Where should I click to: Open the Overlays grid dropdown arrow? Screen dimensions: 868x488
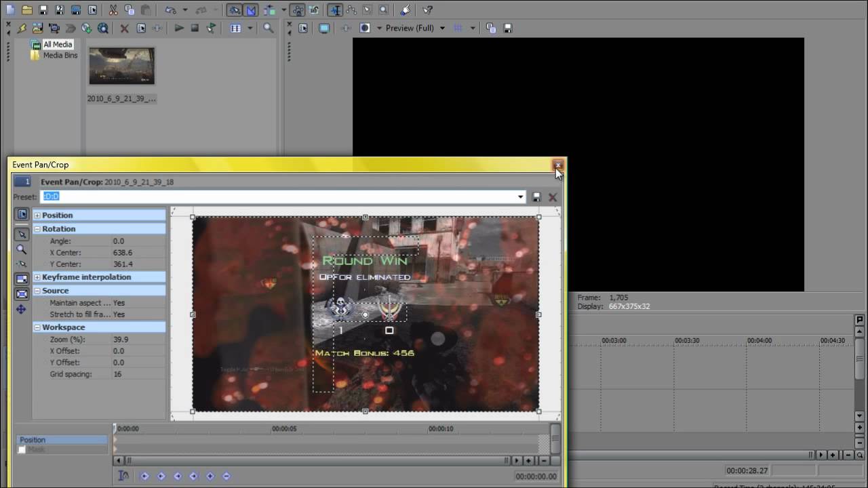click(x=472, y=28)
